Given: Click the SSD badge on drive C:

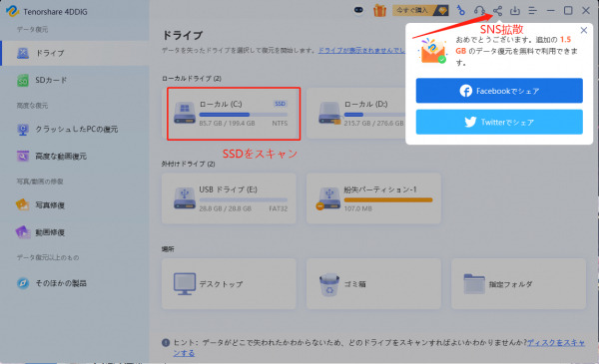Looking at the screenshot, I should 281,104.
